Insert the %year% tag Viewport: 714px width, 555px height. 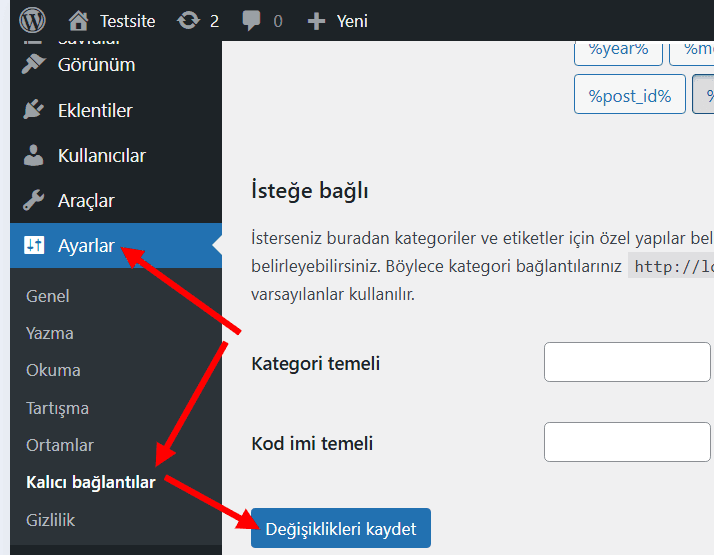pyautogui.click(x=618, y=52)
